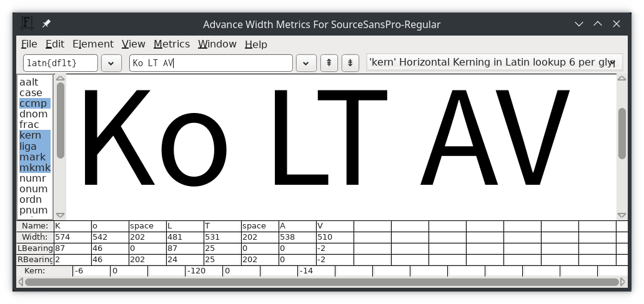Toggle the aalt feature

coord(35,82)
